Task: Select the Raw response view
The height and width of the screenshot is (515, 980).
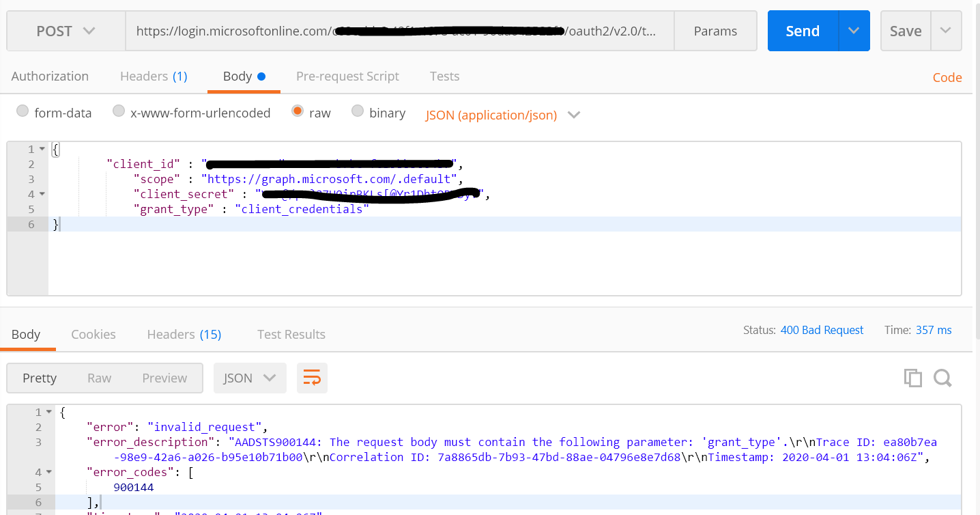Action: coord(100,378)
